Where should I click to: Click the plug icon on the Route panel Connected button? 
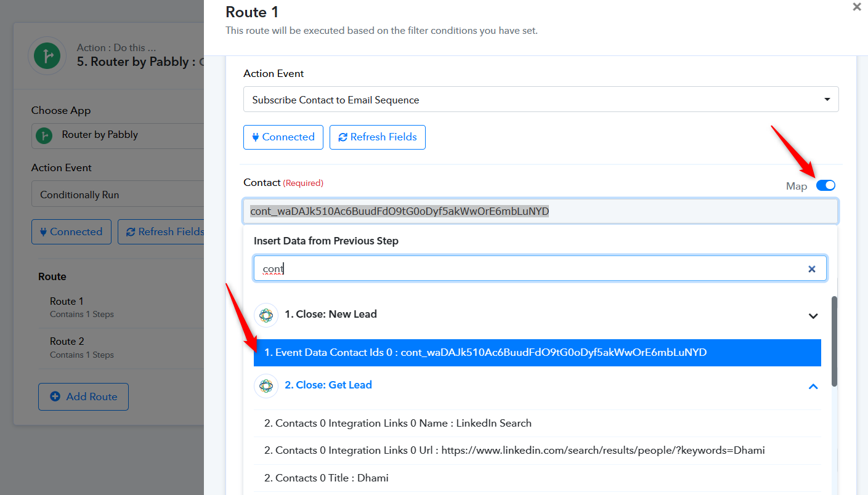pyautogui.click(x=256, y=137)
